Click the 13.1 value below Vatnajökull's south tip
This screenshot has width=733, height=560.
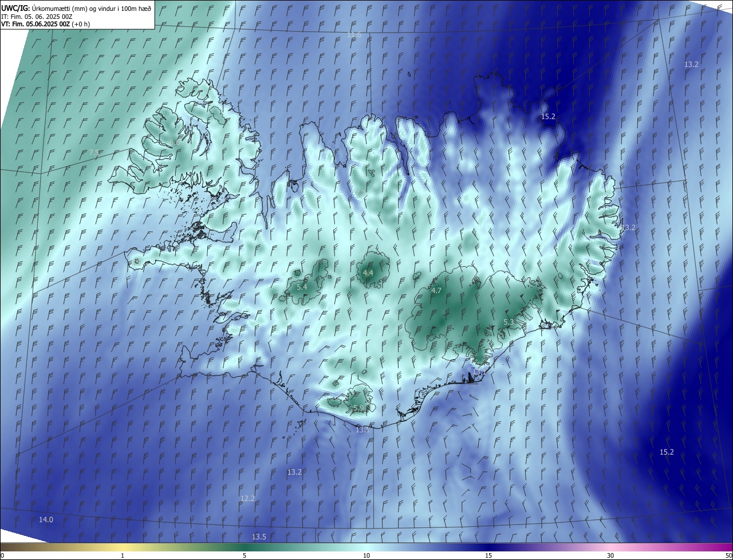pos(479,372)
